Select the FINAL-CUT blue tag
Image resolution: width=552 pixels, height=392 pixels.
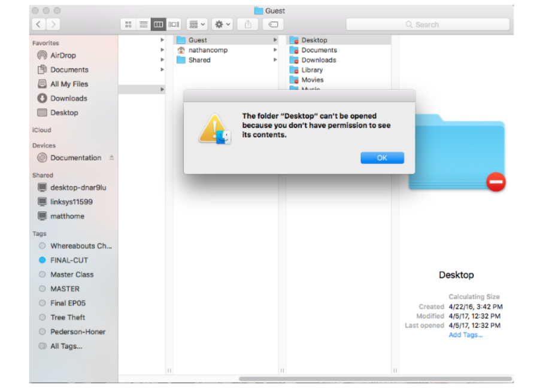tap(68, 260)
